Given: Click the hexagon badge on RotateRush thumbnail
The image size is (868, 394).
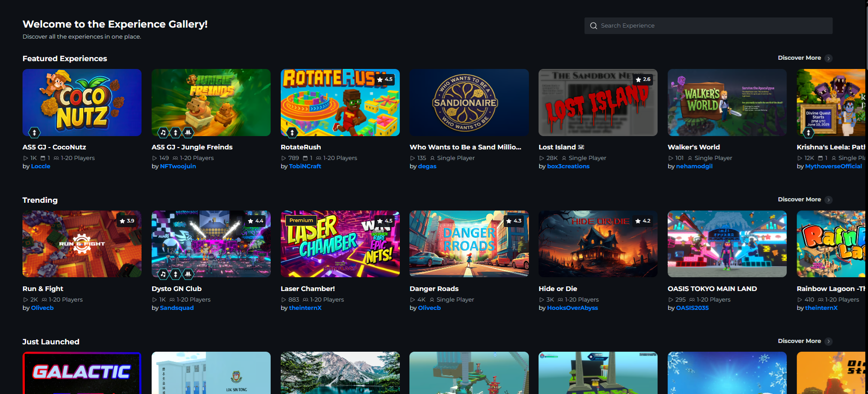Looking at the screenshot, I should pos(292,133).
